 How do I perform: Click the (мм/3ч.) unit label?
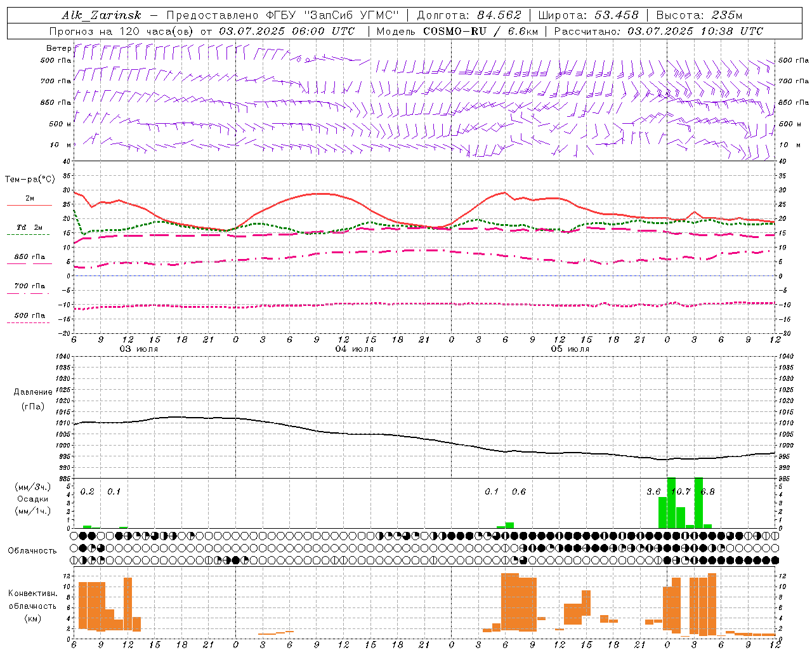click(x=32, y=487)
